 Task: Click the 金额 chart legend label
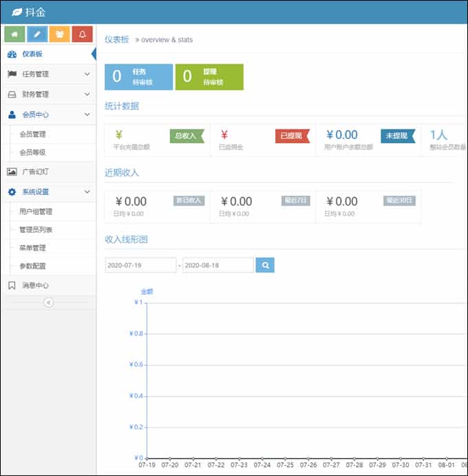point(147,292)
